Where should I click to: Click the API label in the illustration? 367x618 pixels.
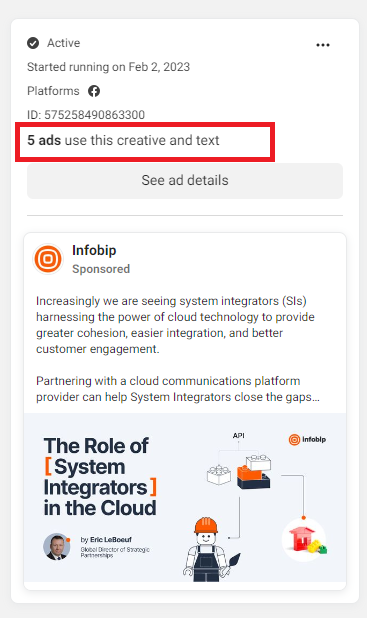[x=238, y=436]
